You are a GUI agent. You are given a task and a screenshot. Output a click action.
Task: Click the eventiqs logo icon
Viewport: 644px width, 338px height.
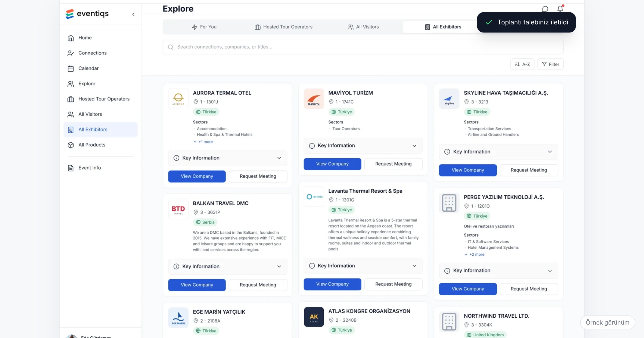tap(69, 14)
